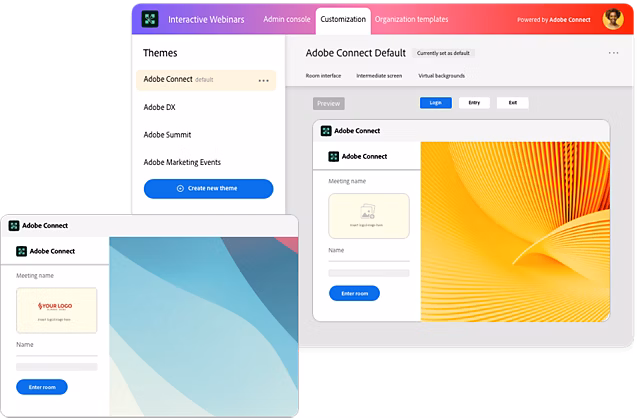Click the Powered by Adobe Connect text
This screenshot has width=640, height=418.
(x=553, y=20)
